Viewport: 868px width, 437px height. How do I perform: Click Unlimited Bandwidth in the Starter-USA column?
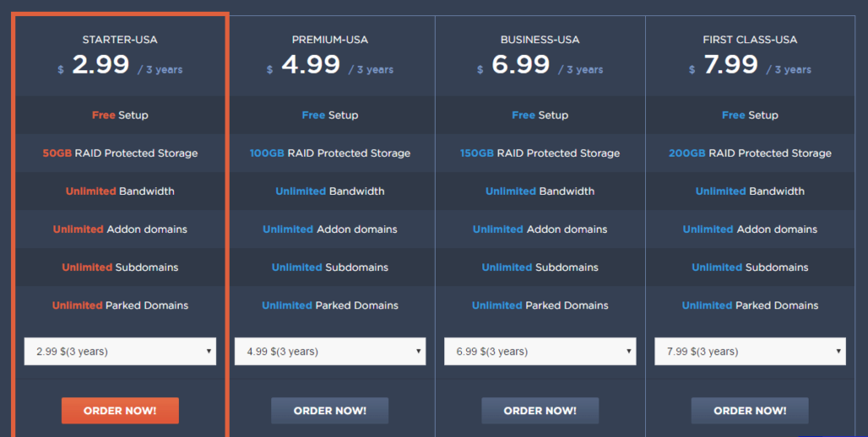pyautogui.click(x=120, y=191)
